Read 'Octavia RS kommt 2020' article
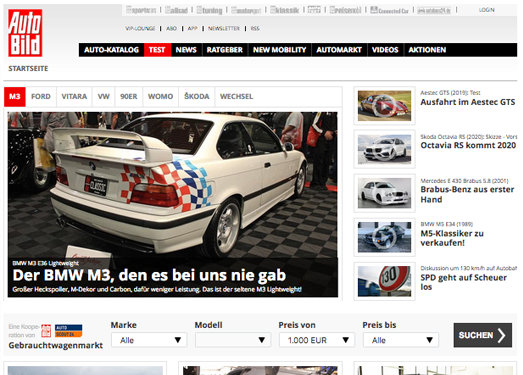This screenshot has width=523, height=375. pyautogui.click(x=468, y=145)
